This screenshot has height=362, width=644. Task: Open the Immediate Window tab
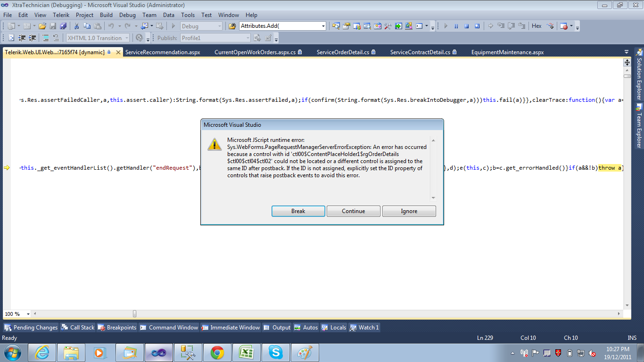click(x=231, y=328)
